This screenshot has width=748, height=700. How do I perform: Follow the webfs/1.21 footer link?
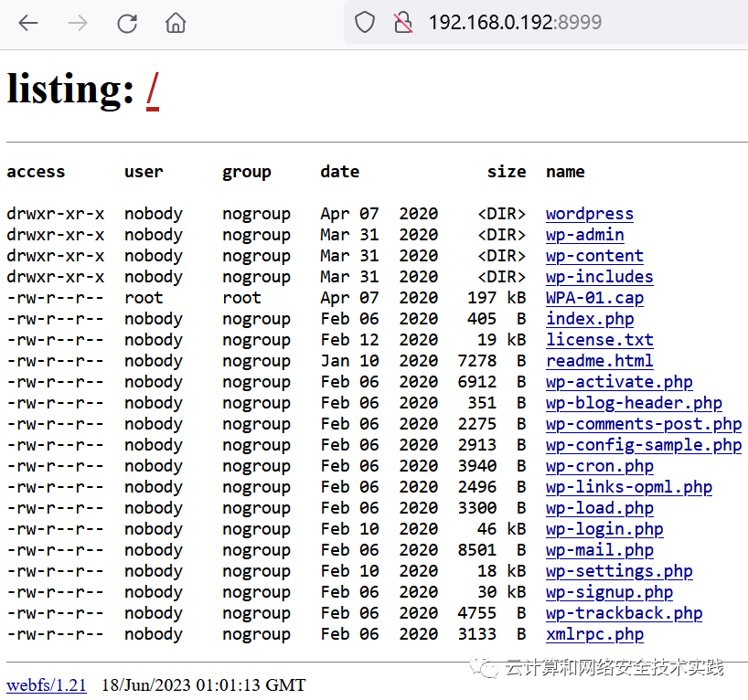click(47, 685)
